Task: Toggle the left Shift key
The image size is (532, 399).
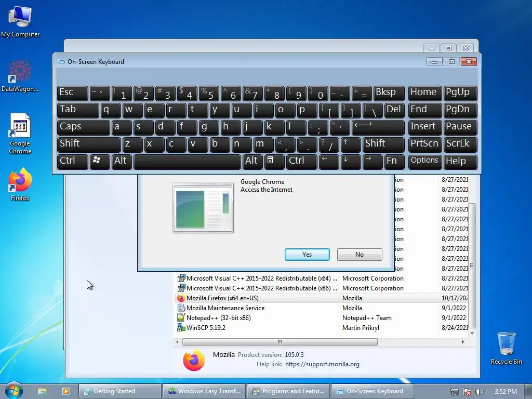Action: coord(89,144)
